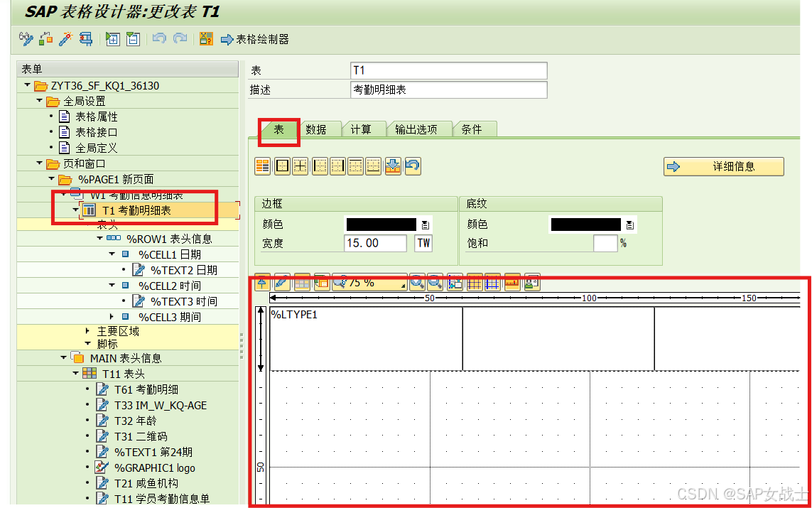Collapse the MAIN 表头信息 window node
This screenshot has width=812, height=508.
pos(63,357)
